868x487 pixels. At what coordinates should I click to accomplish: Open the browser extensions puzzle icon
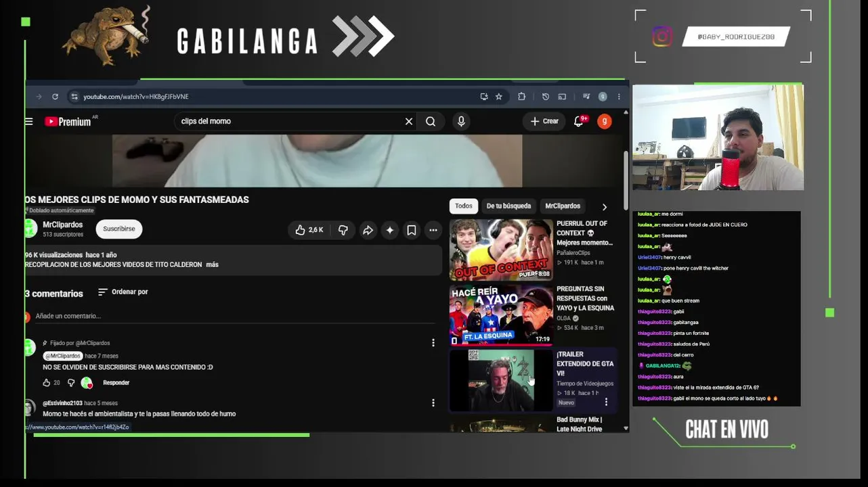pyautogui.click(x=521, y=97)
